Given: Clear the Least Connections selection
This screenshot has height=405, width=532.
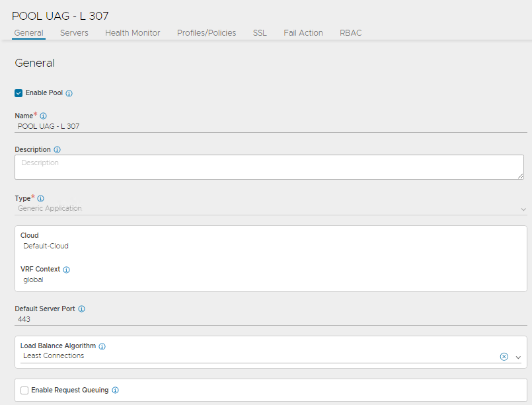Looking at the screenshot, I should [504, 357].
